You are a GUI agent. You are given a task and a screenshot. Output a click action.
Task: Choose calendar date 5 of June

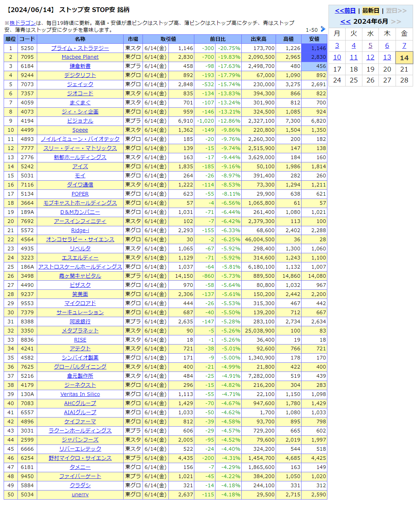(370, 46)
